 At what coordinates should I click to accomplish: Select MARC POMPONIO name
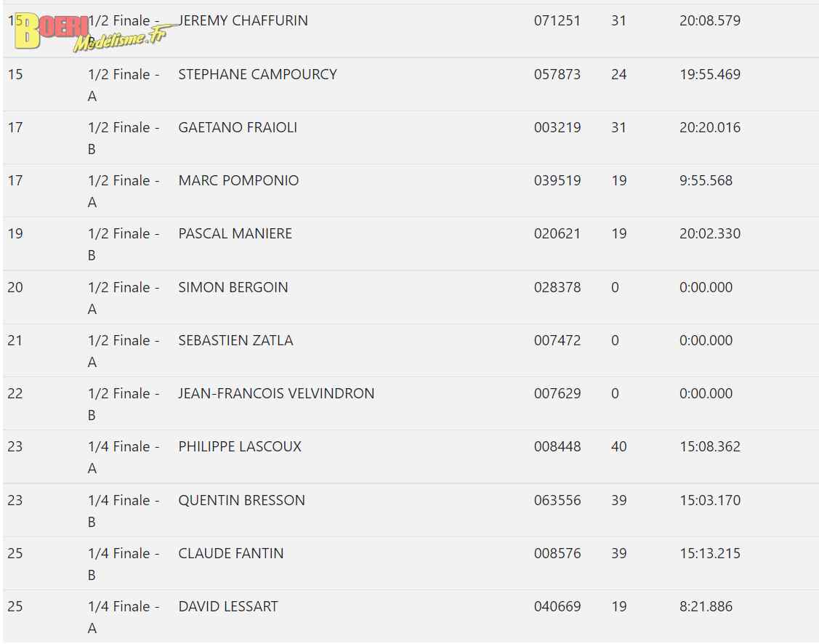point(238,181)
